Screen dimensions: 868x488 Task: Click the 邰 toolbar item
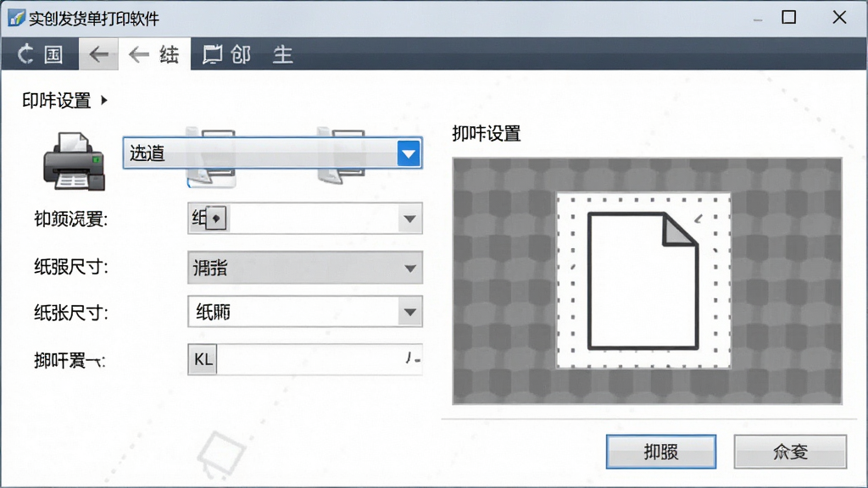241,55
